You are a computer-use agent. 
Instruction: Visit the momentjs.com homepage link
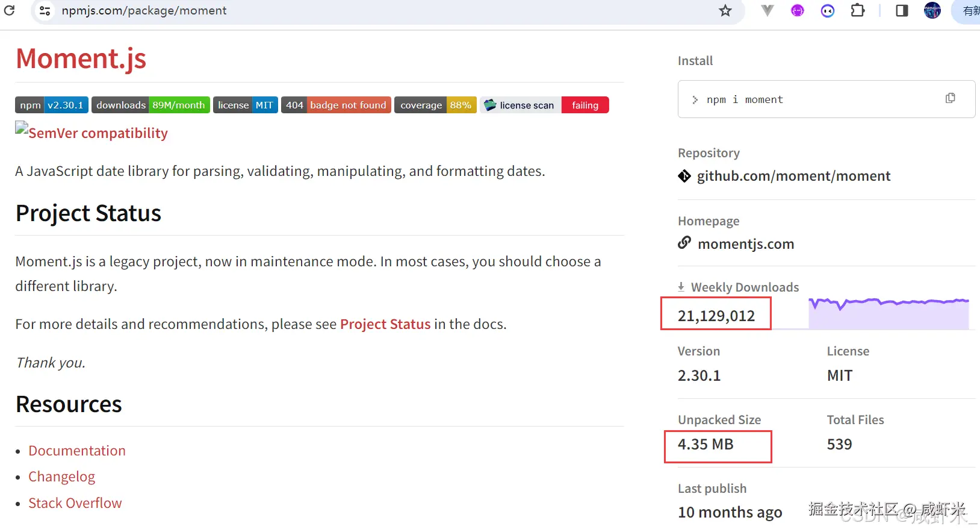(745, 244)
